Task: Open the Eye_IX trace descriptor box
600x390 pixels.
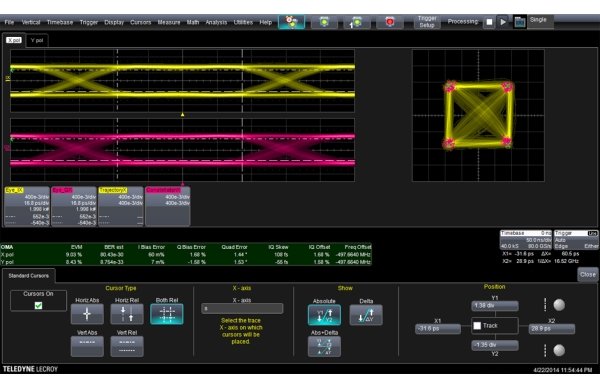Action: (27, 206)
